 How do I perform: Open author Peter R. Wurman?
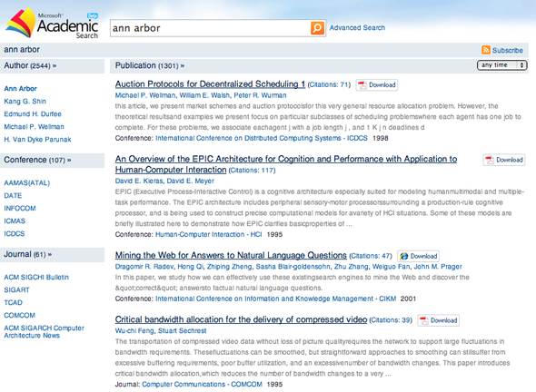coord(260,95)
